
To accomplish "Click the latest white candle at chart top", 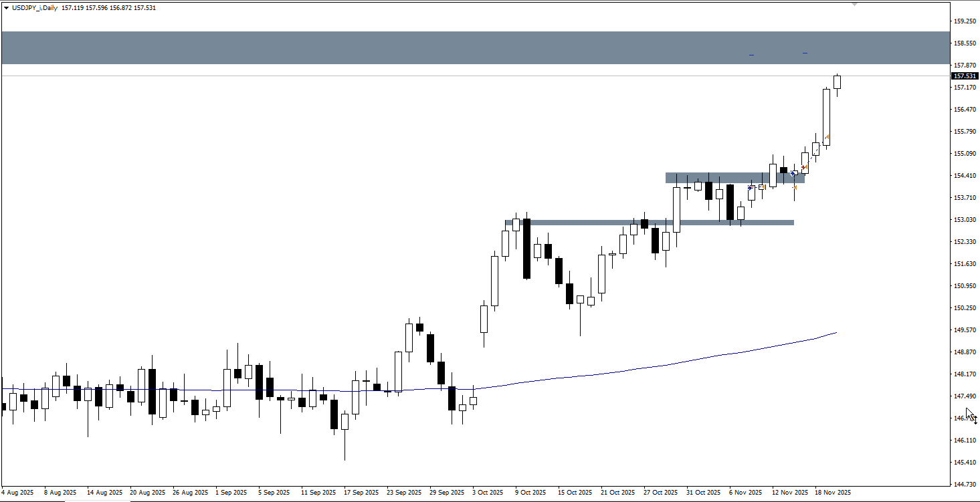I will [838, 82].
